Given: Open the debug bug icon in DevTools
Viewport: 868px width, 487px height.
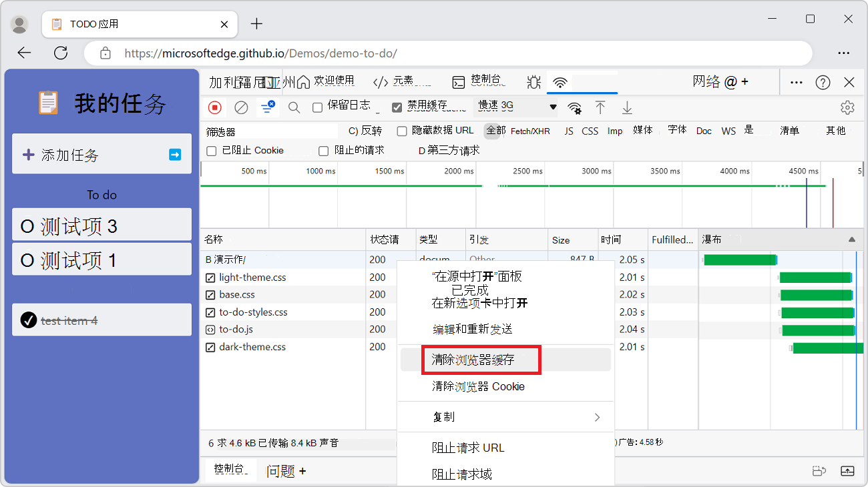Looking at the screenshot, I should (x=533, y=81).
